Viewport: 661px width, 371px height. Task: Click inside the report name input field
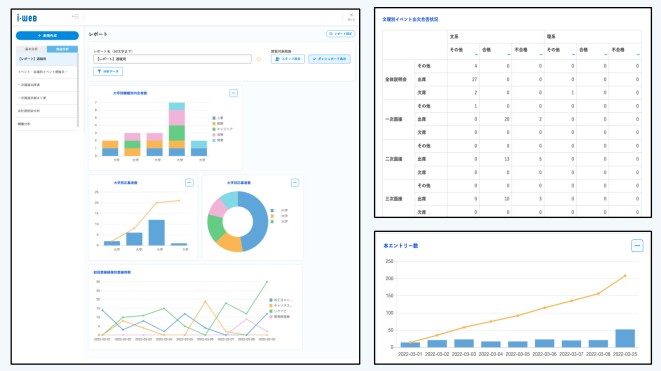click(x=172, y=59)
